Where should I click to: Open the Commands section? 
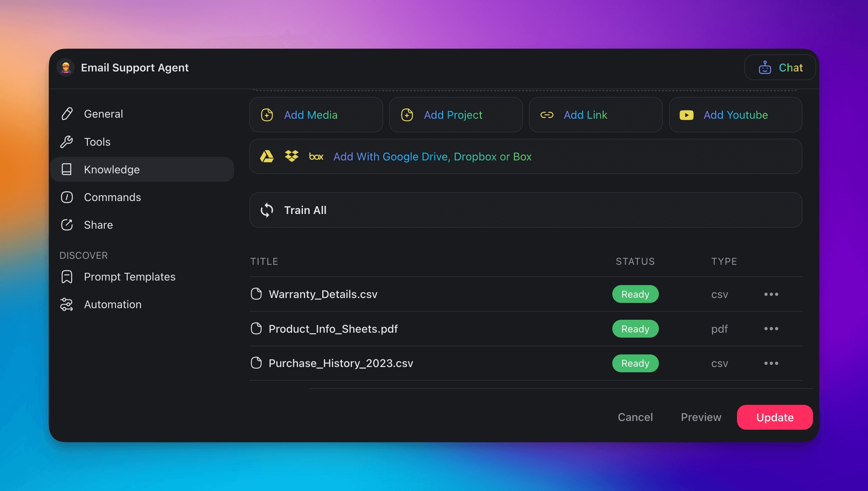112,197
